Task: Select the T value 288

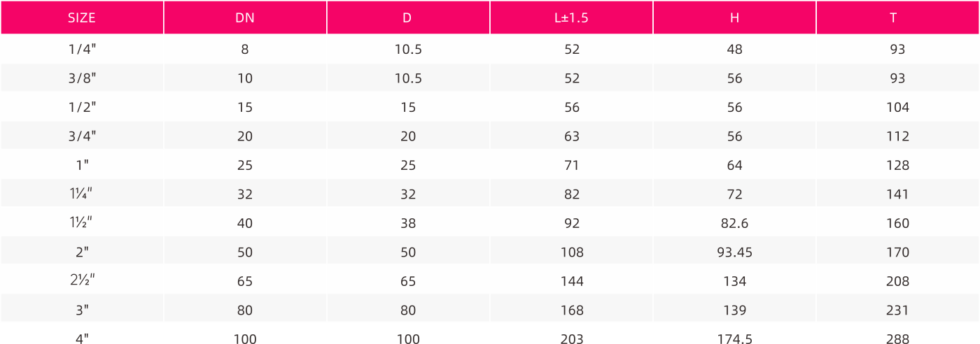Action: pos(897,340)
